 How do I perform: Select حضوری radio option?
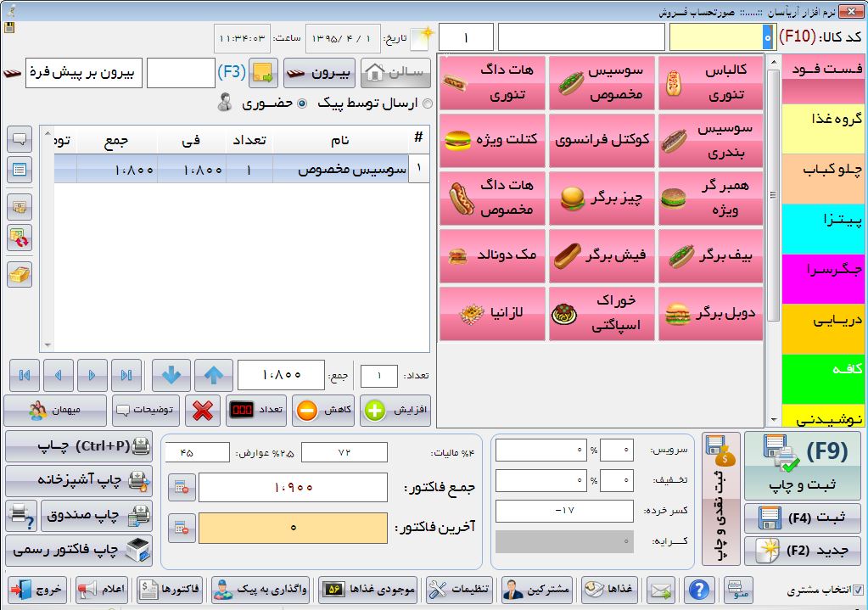click(302, 104)
